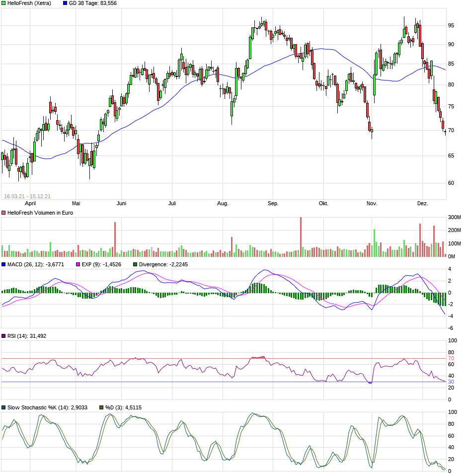The image size is (467, 476).
Task: Click the 'Dez.' month axis label
Action: pyautogui.click(x=422, y=203)
